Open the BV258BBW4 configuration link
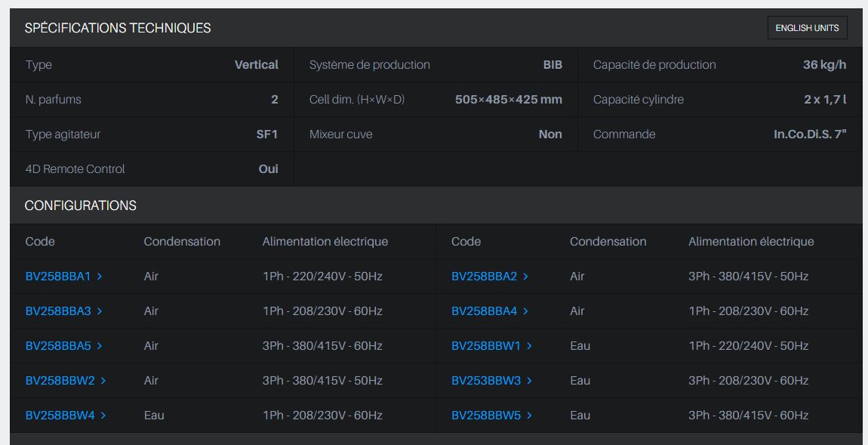Image resolution: width=868 pixels, height=445 pixels. [60, 416]
